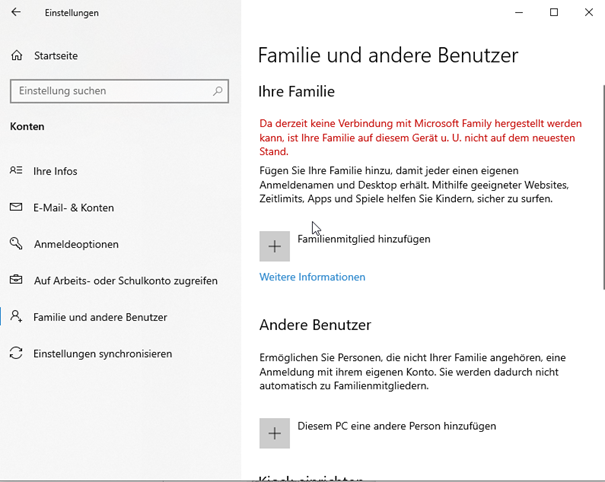Click the family and users person icon
The width and height of the screenshot is (605, 482).
[16, 317]
